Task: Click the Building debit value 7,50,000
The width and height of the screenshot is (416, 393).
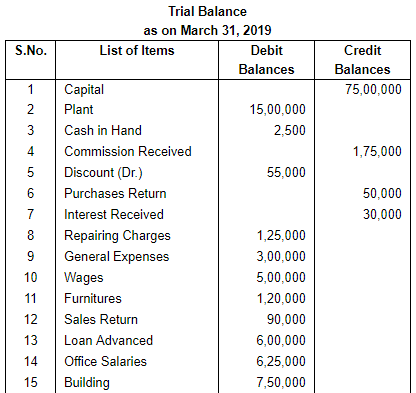Action: pos(281,383)
